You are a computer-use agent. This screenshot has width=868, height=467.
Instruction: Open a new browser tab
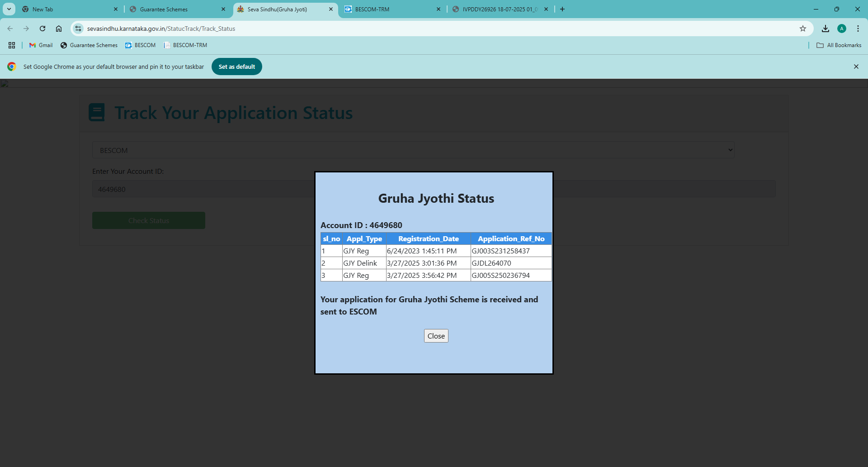562,9
